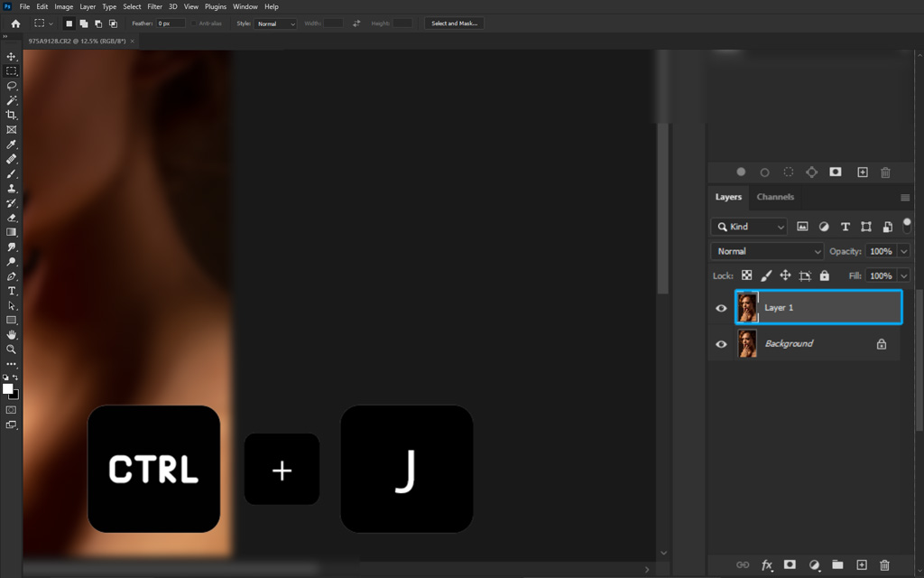The height and width of the screenshot is (578, 924).
Task: Lock layer position
Action: [786, 275]
